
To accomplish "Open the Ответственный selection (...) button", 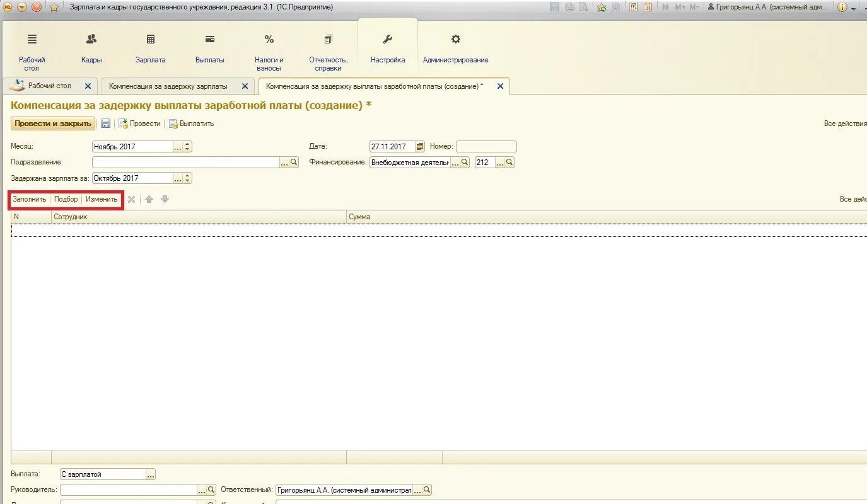I will coord(417,490).
